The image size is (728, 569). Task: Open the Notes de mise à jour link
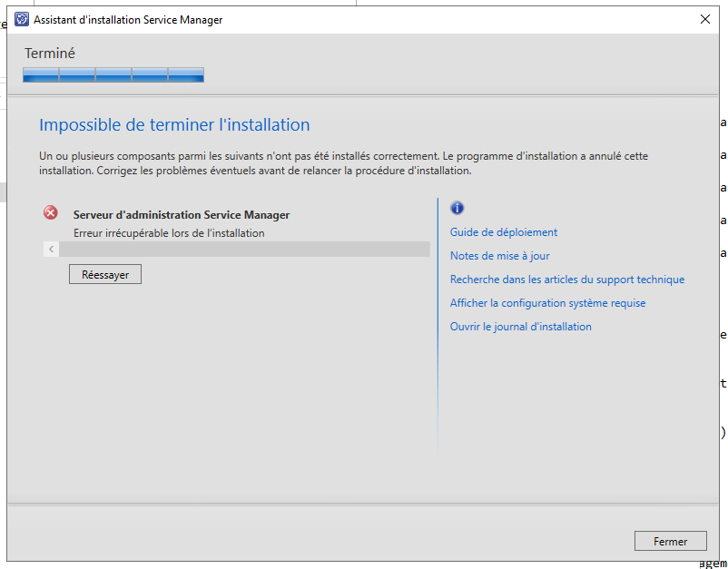(x=499, y=256)
